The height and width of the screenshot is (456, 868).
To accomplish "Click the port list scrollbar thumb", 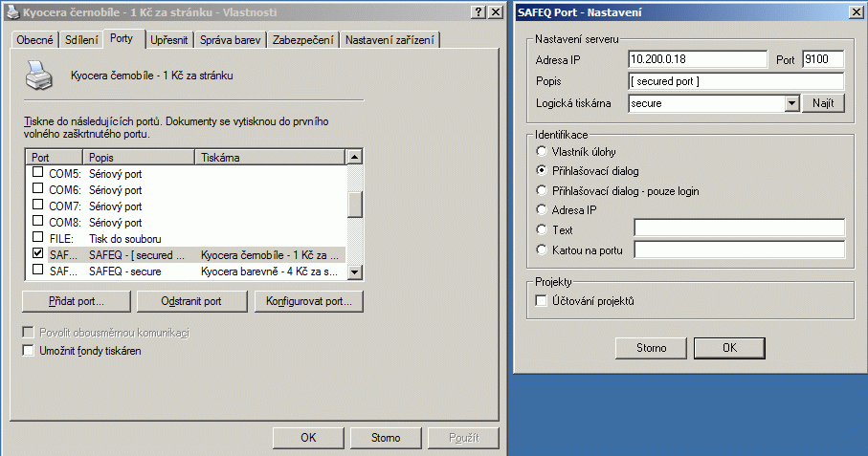I will click(x=355, y=205).
